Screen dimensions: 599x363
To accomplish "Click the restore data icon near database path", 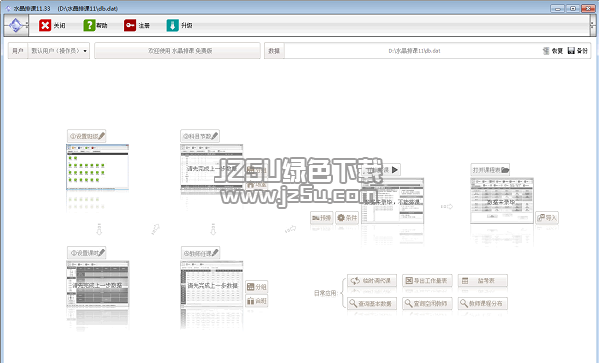I will pyautogui.click(x=546, y=50).
